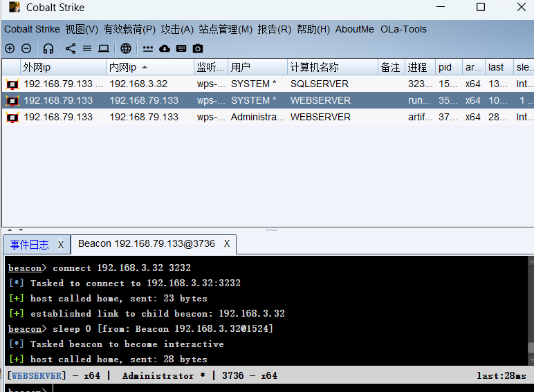
Task: Sort by 内网ip column header
Action: pos(150,67)
